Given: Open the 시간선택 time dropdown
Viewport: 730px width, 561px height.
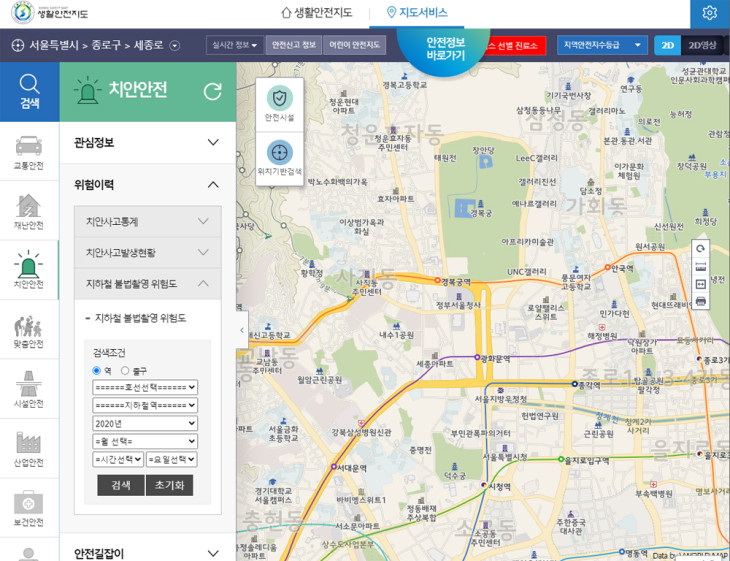Looking at the screenshot, I should pyautogui.click(x=118, y=459).
